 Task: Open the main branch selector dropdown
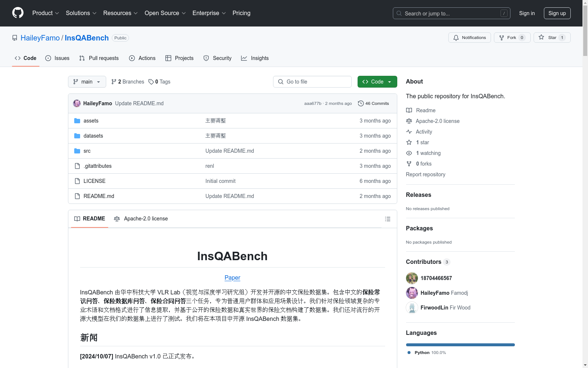87,82
